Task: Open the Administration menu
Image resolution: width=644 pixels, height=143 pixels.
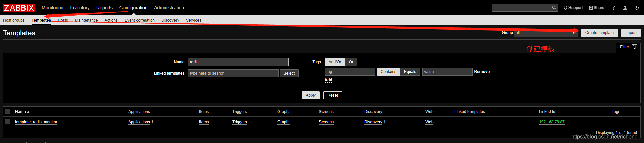Action: click(169, 8)
